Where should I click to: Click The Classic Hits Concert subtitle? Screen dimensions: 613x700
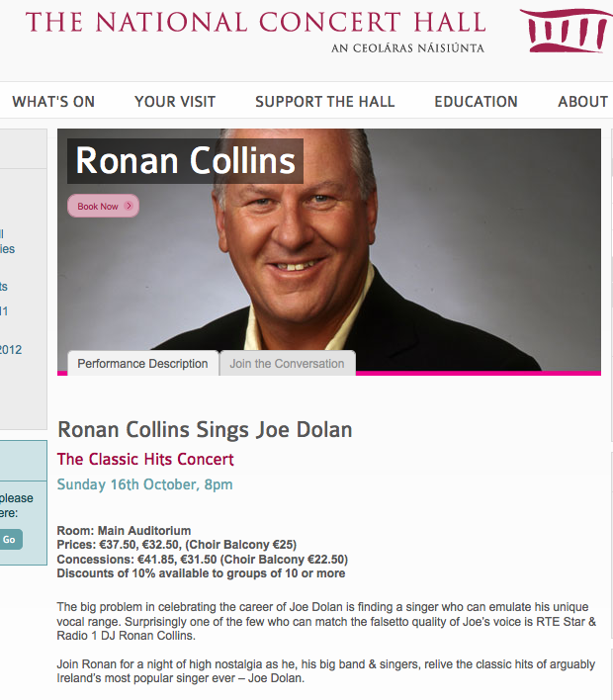tap(145, 460)
